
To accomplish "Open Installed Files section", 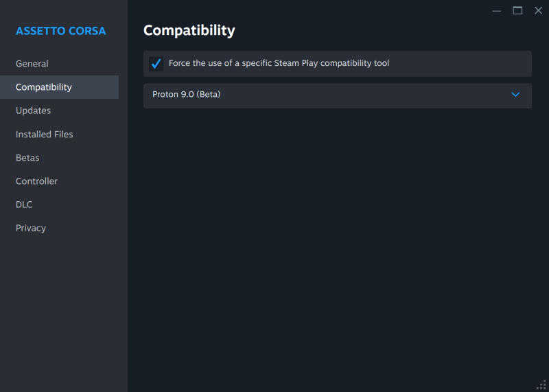I will tap(45, 135).
